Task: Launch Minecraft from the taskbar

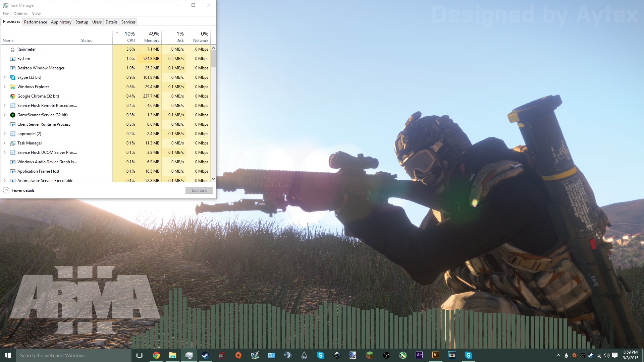Action: click(370, 355)
